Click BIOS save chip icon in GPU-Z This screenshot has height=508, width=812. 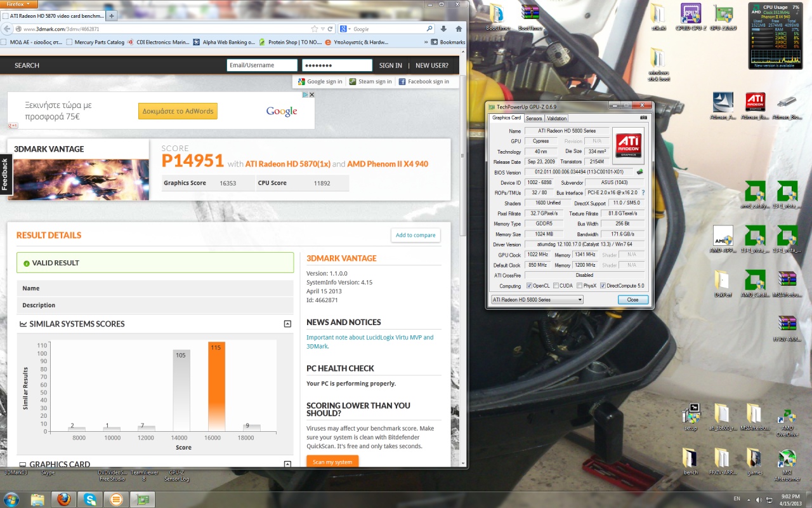pos(640,172)
